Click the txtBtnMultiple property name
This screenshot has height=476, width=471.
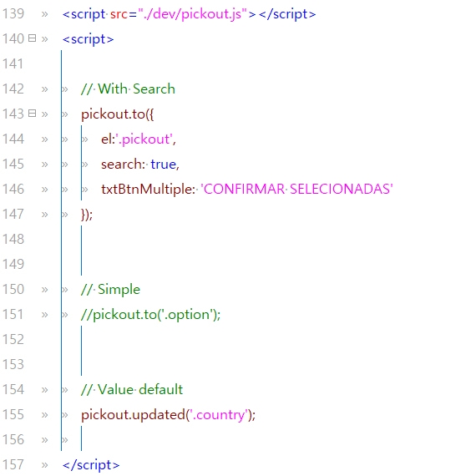point(148,190)
